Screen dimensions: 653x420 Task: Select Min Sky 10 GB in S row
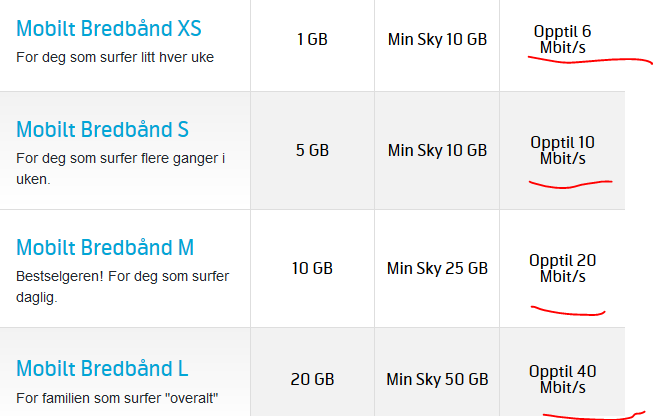(437, 150)
